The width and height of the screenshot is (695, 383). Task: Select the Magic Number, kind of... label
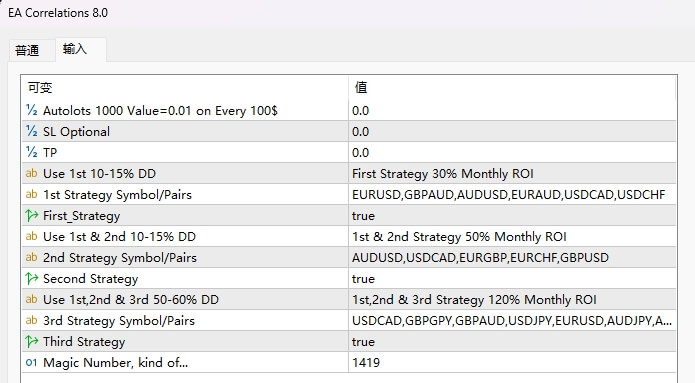(x=115, y=363)
